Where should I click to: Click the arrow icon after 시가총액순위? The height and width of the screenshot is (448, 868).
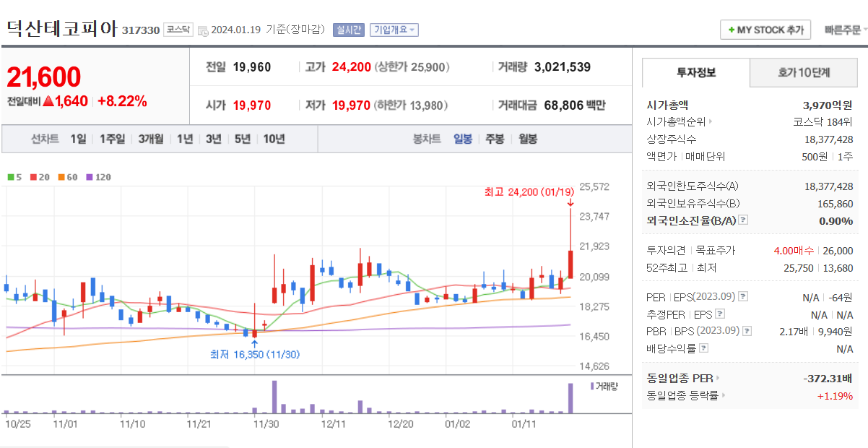pyautogui.click(x=711, y=122)
